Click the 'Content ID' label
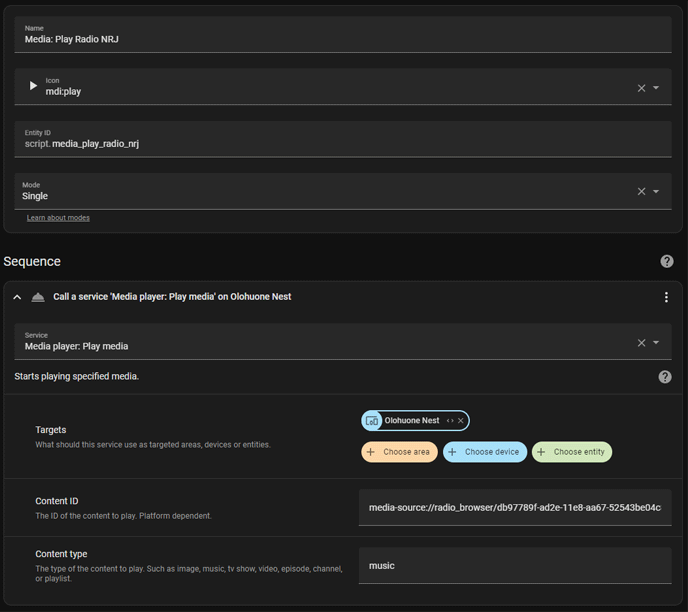688x612 pixels. (57, 501)
